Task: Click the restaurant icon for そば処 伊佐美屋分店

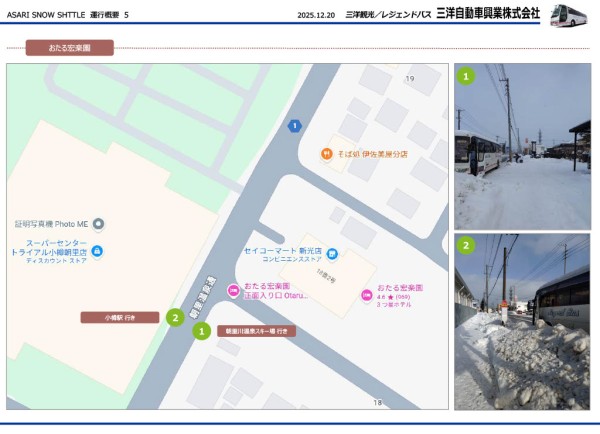Action: (x=326, y=154)
